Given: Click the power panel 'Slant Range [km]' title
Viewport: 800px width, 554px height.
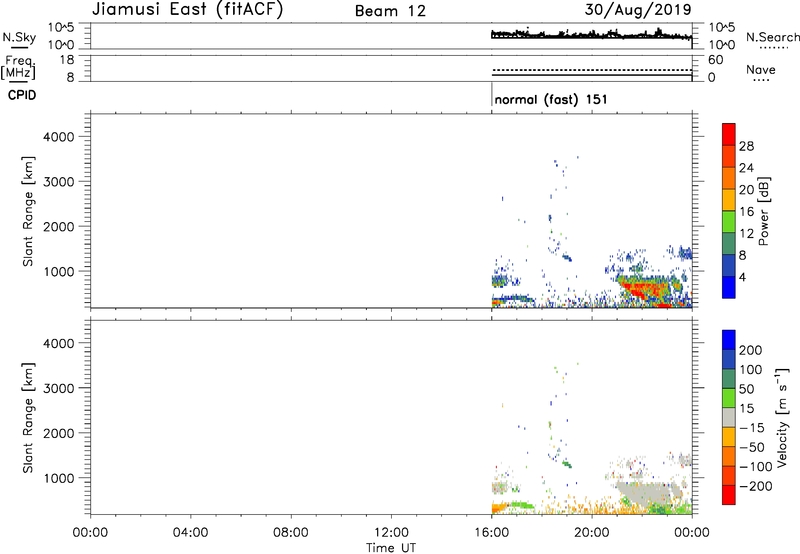Looking at the screenshot, I should (x=28, y=211).
